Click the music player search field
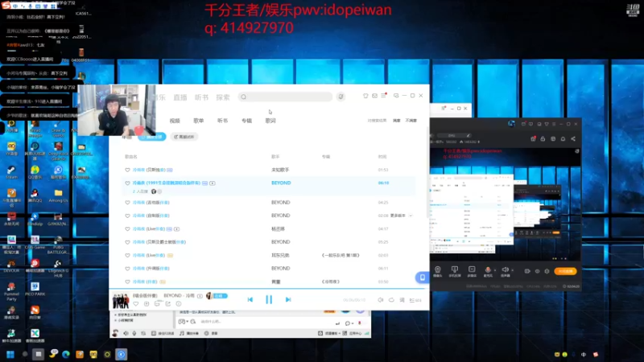The height and width of the screenshot is (362, 644). [x=285, y=97]
